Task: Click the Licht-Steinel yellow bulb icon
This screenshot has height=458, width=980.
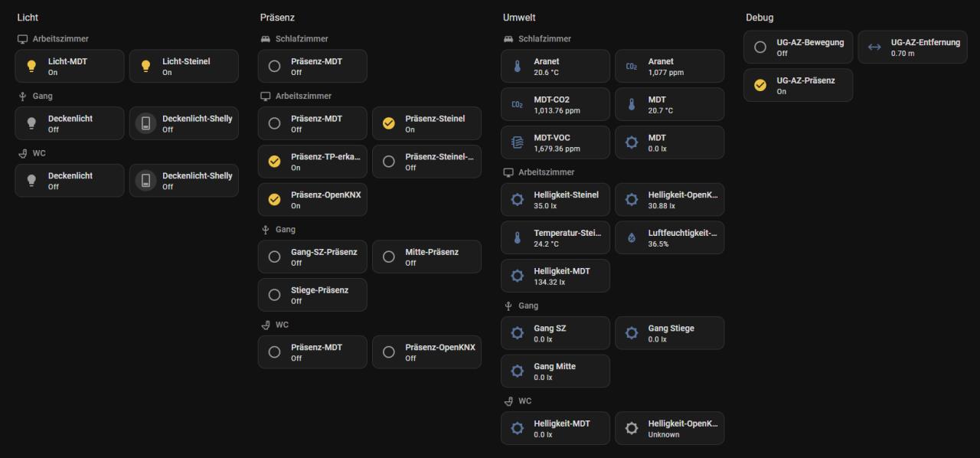Action: pyautogui.click(x=145, y=66)
